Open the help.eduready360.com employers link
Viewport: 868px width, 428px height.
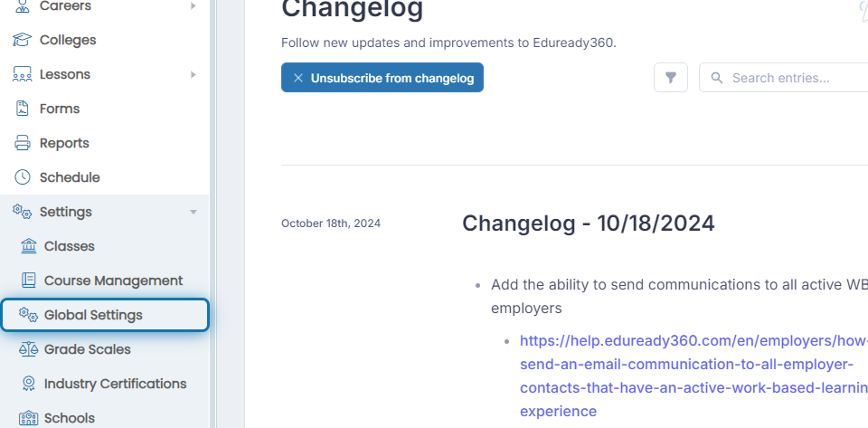coord(693,376)
